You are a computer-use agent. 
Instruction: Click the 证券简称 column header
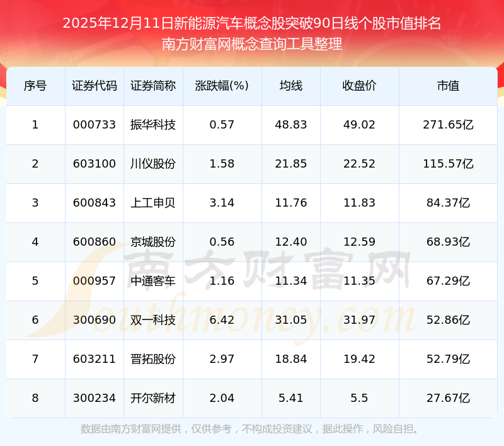(x=153, y=86)
